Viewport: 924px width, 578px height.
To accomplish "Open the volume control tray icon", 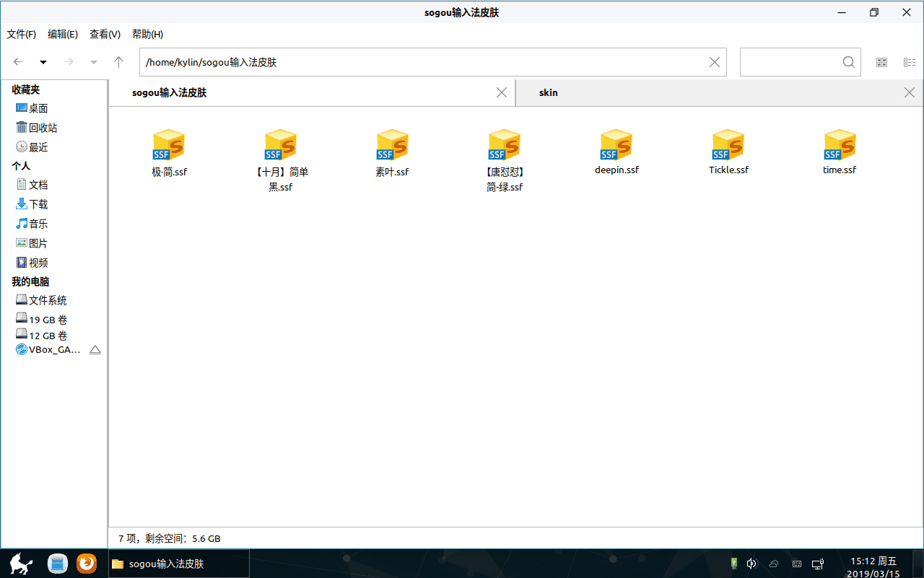I will [751, 564].
